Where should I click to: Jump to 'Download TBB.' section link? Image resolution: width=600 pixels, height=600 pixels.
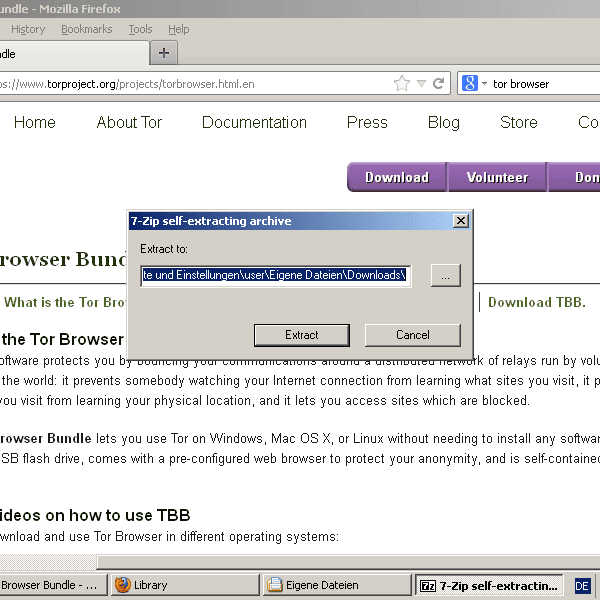point(537,302)
